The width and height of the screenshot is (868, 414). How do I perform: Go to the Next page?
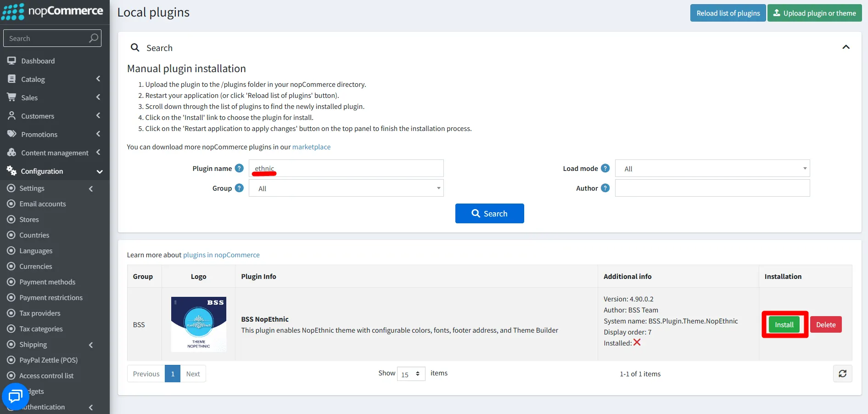coord(193,374)
